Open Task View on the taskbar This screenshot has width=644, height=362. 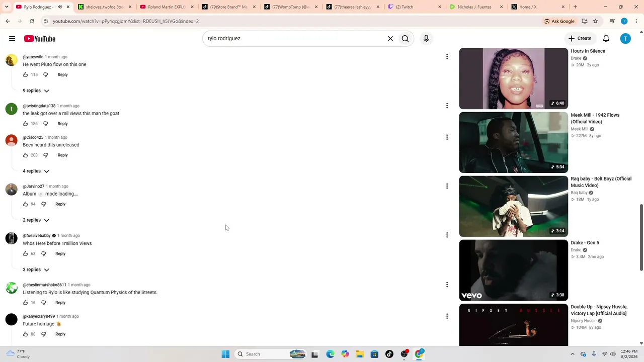315,354
